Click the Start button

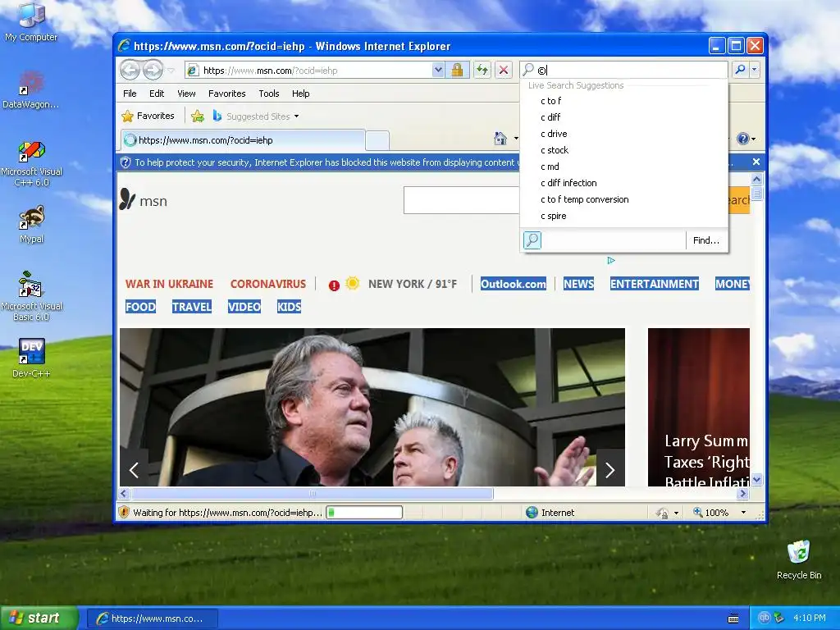point(39,619)
